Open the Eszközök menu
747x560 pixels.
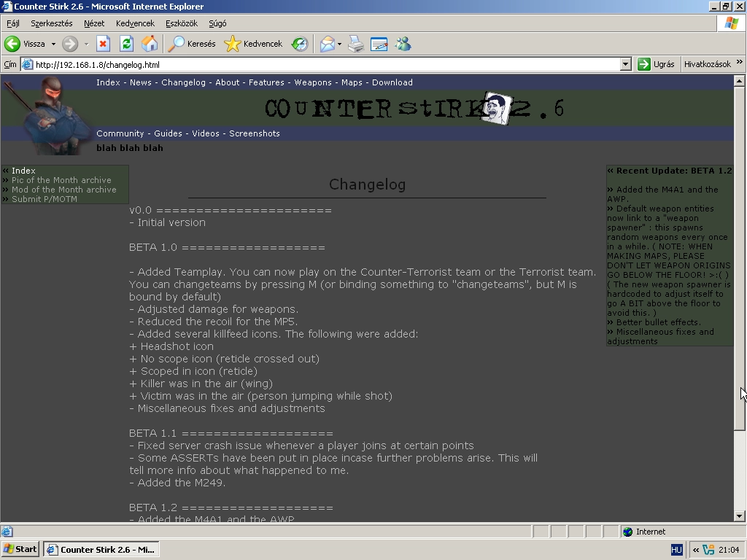coord(182,23)
